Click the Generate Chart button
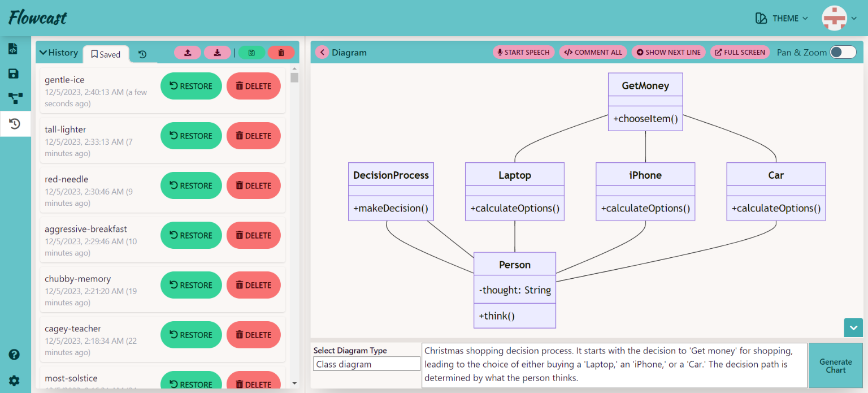 (x=835, y=365)
